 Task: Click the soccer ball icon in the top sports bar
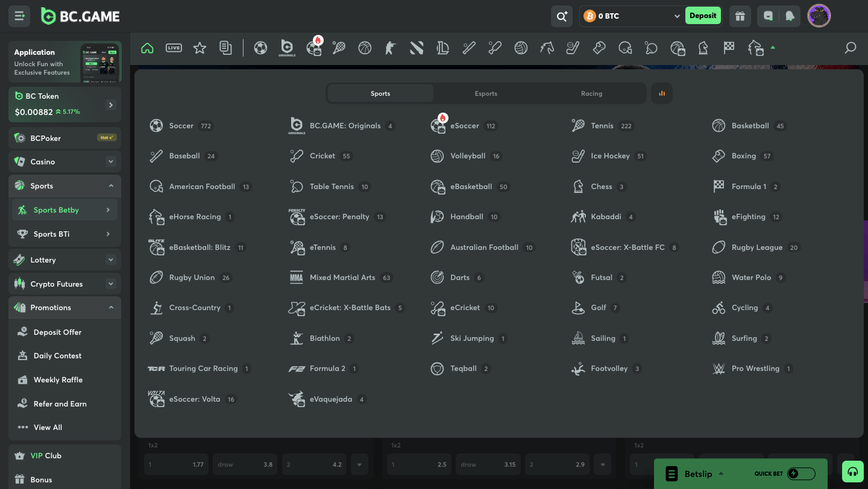[x=260, y=48]
